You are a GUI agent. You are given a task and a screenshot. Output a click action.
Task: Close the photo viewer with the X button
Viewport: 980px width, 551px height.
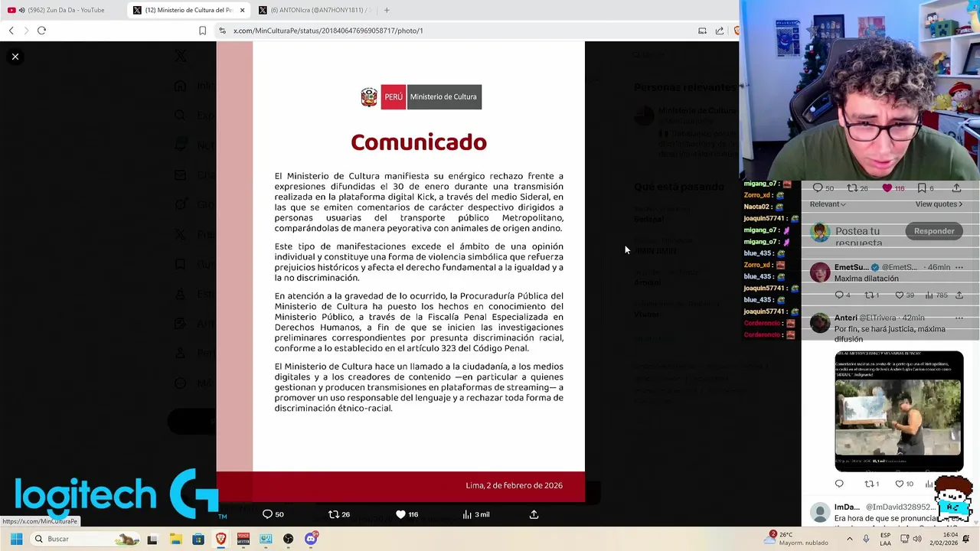click(x=15, y=57)
